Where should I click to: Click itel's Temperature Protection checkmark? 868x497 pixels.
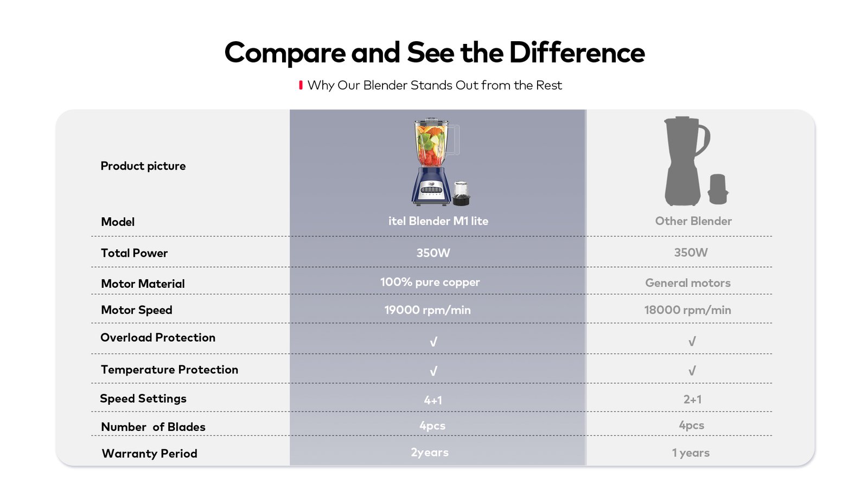(x=433, y=371)
